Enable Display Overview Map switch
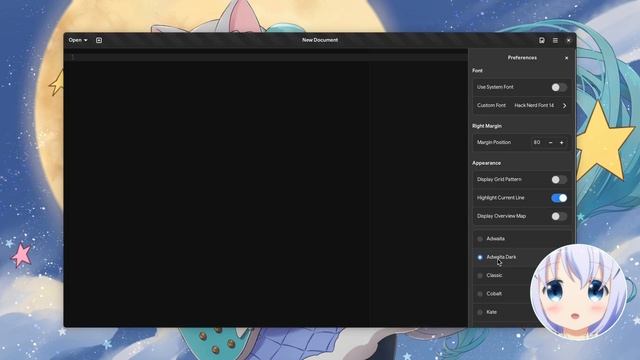This screenshot has width=640, height=360. (559, 216)
